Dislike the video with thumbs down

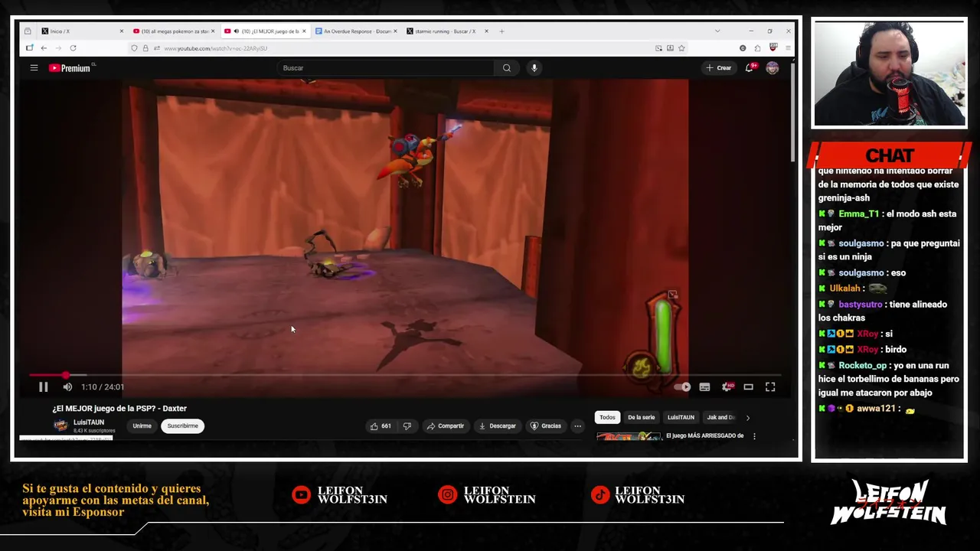[x=407, y=426]
